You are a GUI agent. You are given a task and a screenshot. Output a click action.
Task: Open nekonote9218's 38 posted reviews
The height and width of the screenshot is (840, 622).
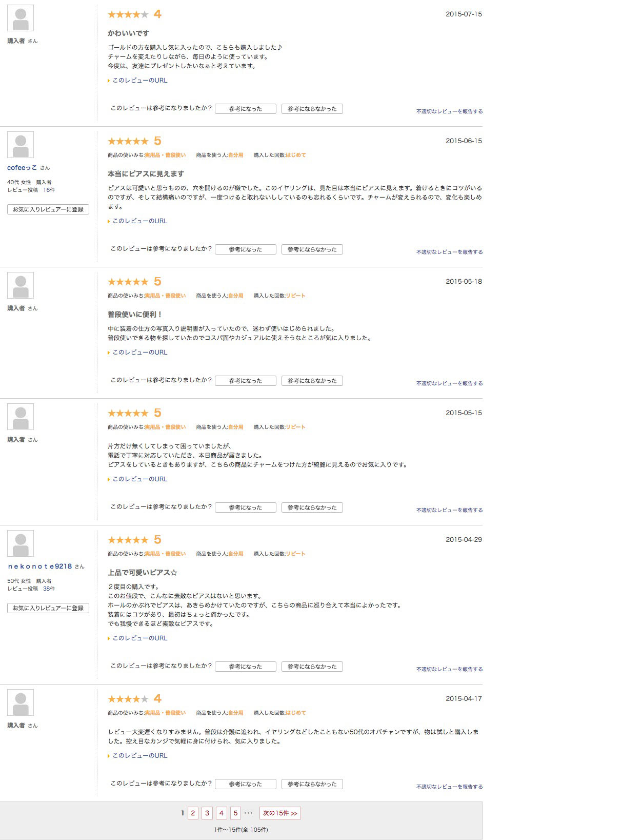(x=49, y=589)
